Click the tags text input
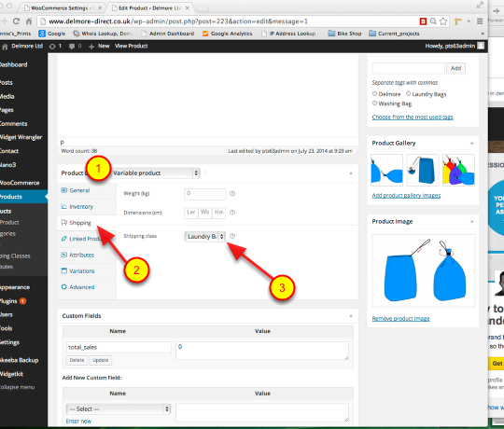This screenshot has width=504, height=429. [x=408, y=68]
